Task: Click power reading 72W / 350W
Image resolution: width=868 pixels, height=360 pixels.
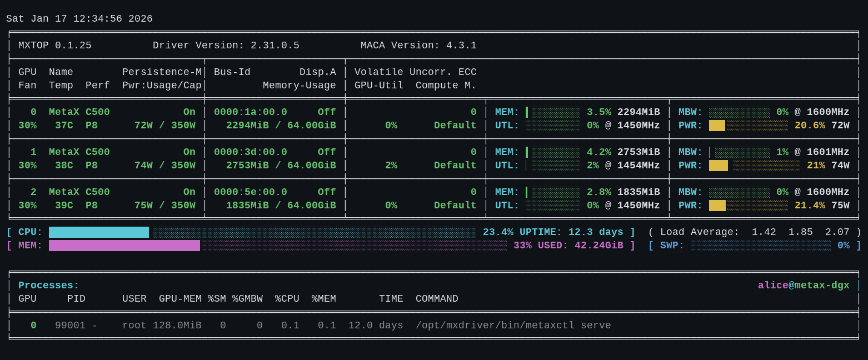Action: point(165,126)
